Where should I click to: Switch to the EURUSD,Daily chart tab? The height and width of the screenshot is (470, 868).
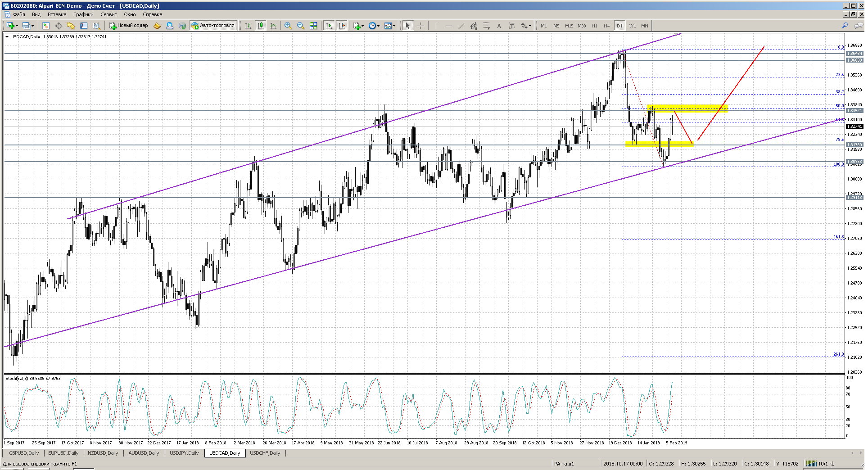click(63, 453)
